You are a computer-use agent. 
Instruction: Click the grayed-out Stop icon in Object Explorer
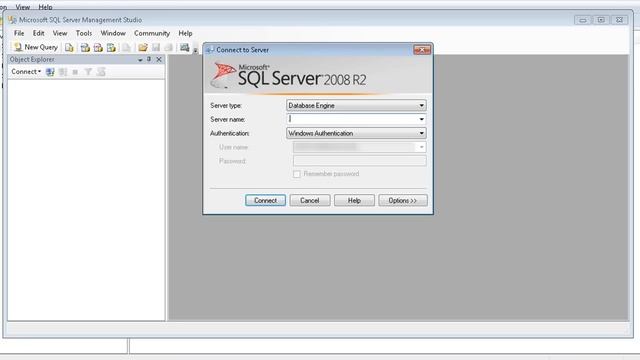pos(75,72)
